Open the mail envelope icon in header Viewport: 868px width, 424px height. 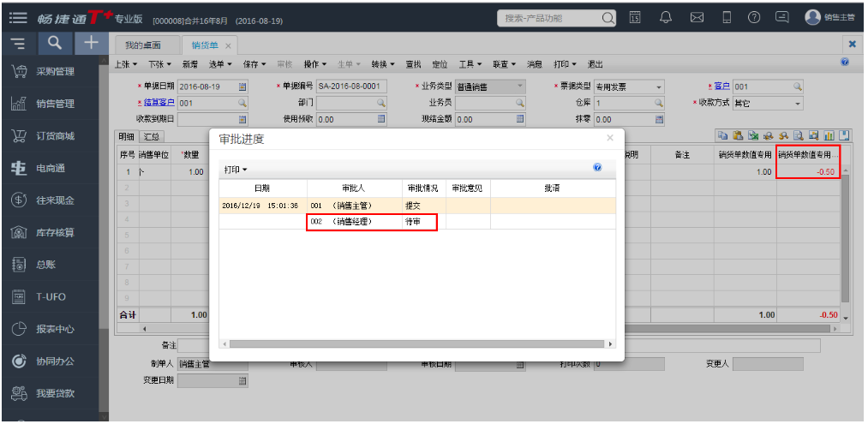pos(697,18)
